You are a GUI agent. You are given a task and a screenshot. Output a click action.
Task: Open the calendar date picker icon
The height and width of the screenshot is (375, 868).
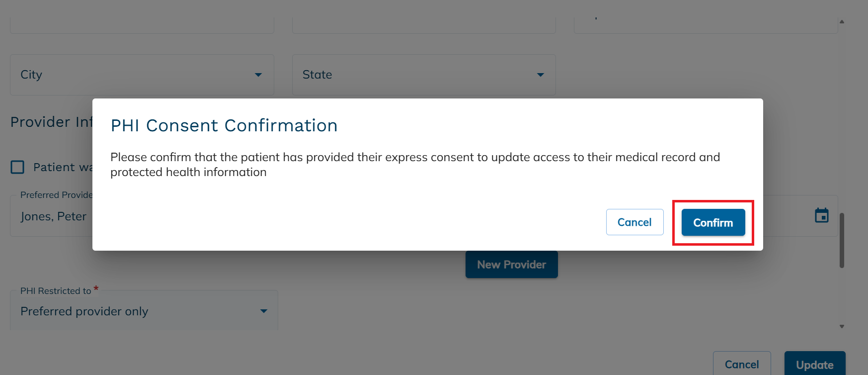point(822,215)
